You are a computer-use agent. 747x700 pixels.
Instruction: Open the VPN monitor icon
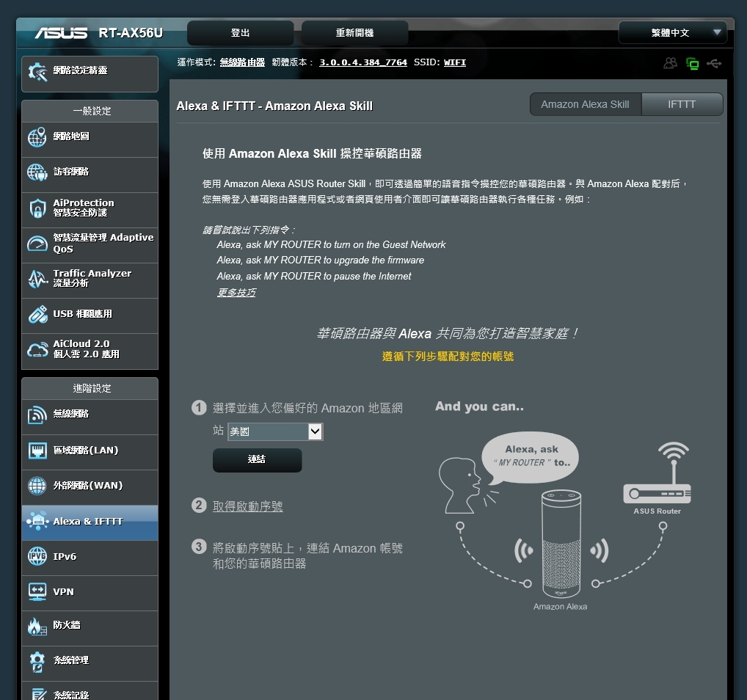[37, 592]
